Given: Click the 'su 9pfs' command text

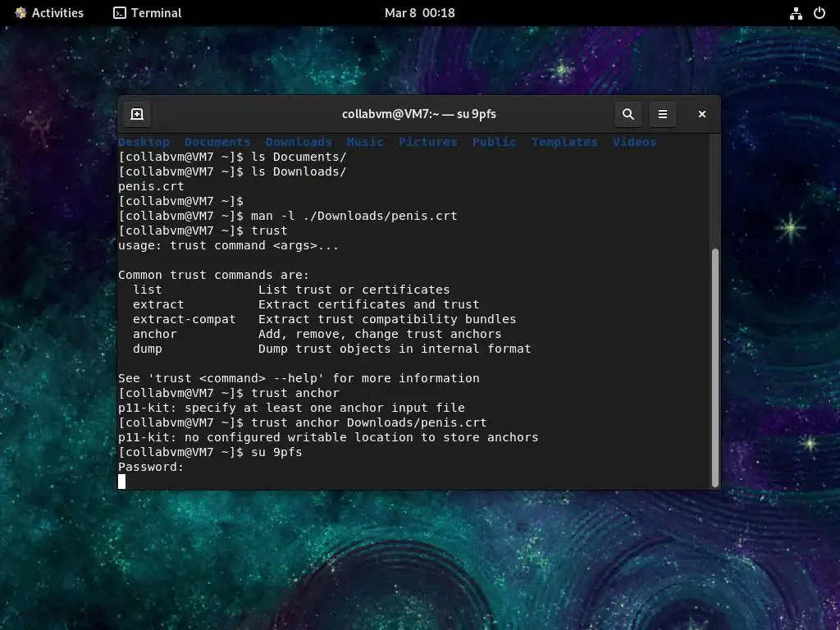Looking at the screenshot, I should click(276, 452).
